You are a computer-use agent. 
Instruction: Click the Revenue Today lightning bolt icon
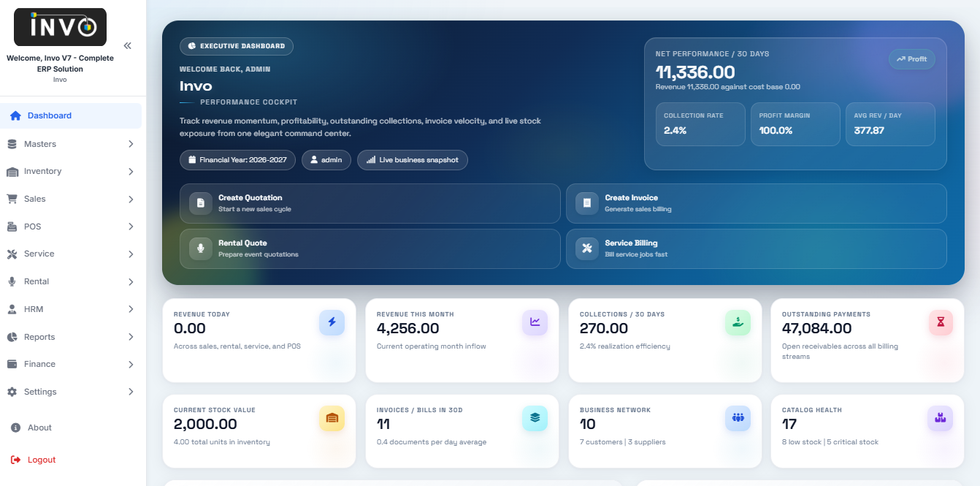point(332,322)
